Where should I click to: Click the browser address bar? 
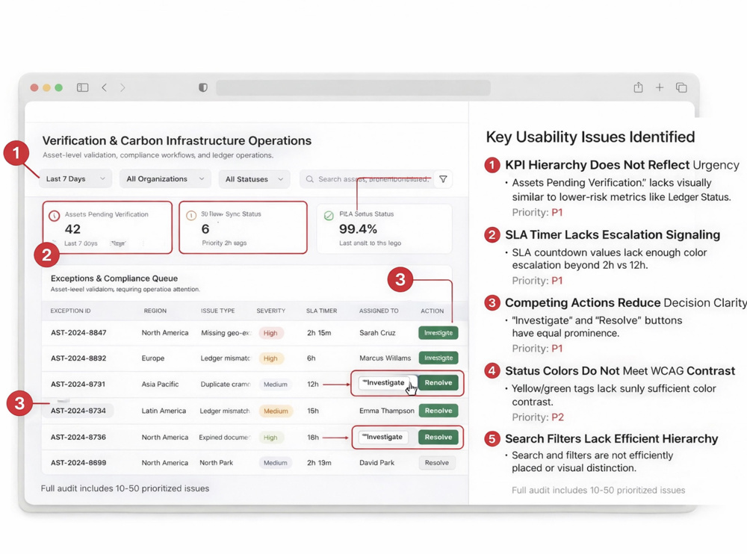pos(353,87)
